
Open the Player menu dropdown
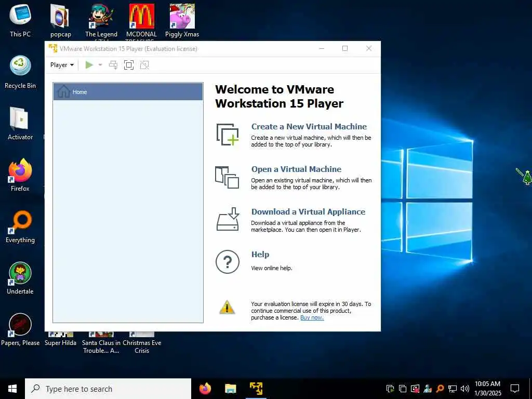coord(62,65)
